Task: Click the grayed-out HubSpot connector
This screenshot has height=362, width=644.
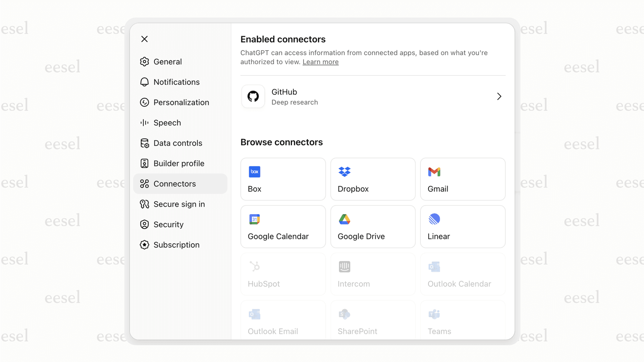Action: pos(283,274)
